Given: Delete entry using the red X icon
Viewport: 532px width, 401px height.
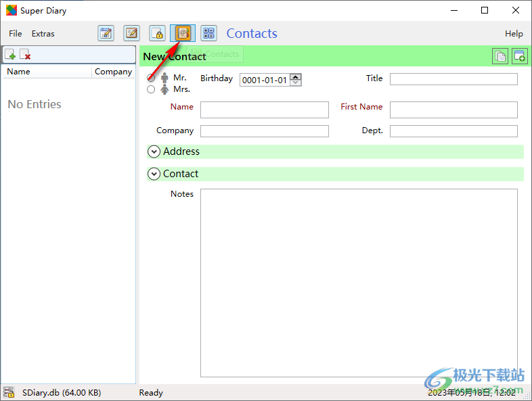Looking at the screenshot, I should point(25,54).
